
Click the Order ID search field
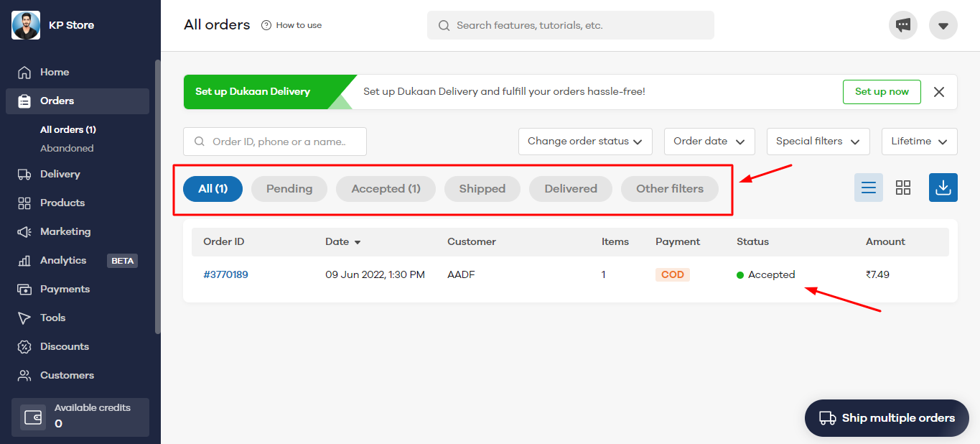click(x=275, y=142)
